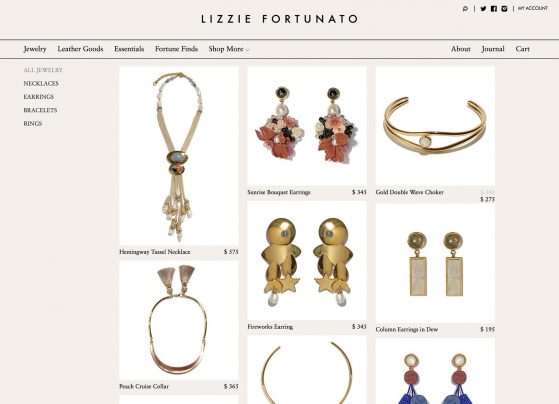Click the Lizzie Fortunato logo
Screen dimensions: 559x404
point(280,19)
